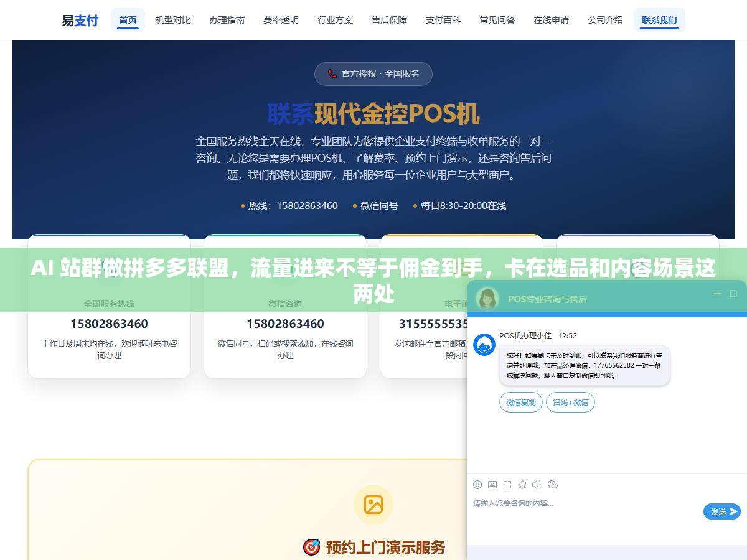747x560 pixels.
Task: Click the 联系现代金控POS机 heading
Action: [374, 114]
